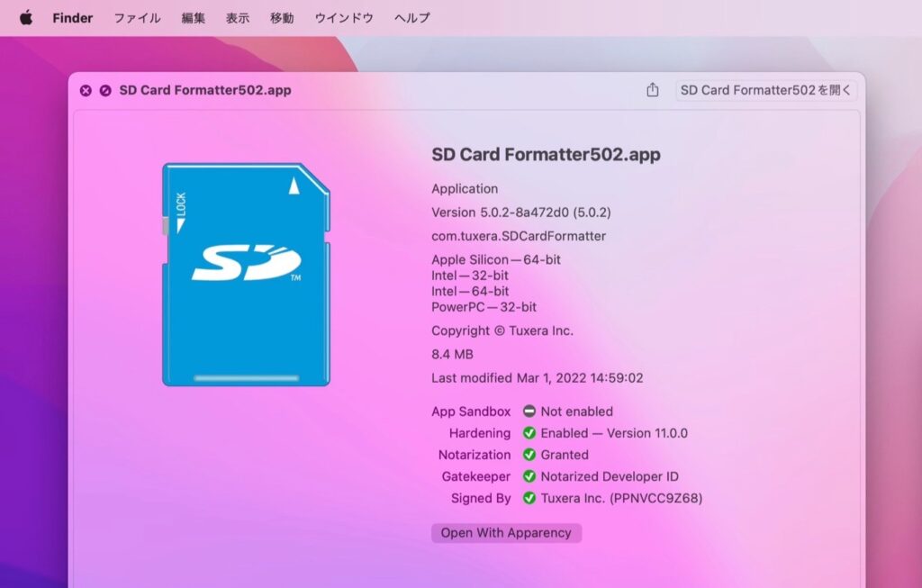Click the Finder menu bar title
Viewport: 922px width, 588px height.
click(72, 16)
